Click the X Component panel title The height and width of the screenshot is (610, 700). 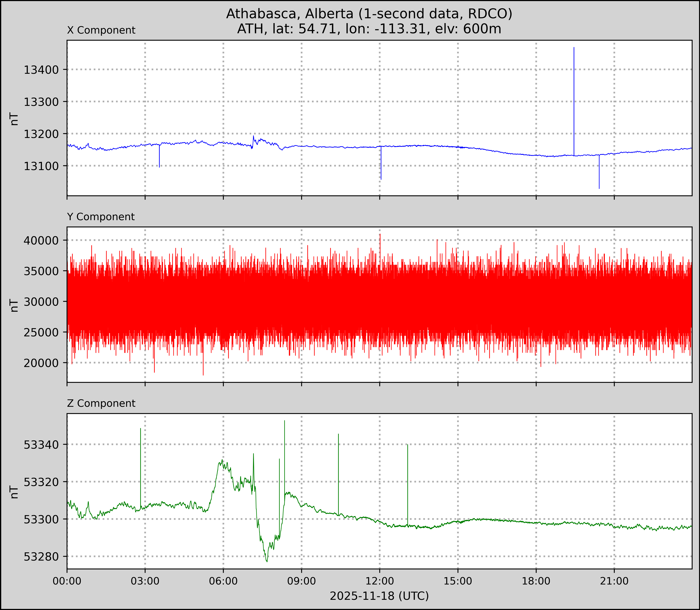click(101, 30)
